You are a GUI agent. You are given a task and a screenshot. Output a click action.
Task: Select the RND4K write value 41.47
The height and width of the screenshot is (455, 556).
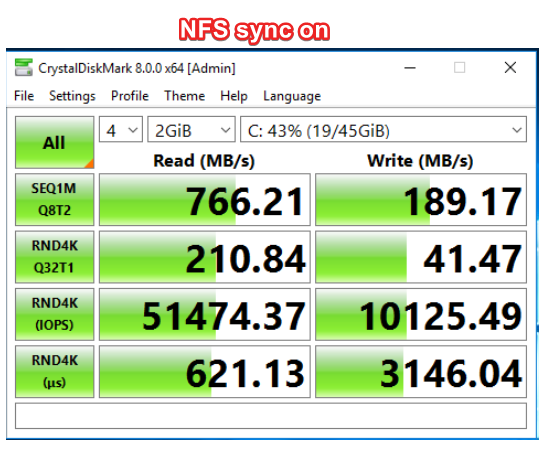(421, 257)
